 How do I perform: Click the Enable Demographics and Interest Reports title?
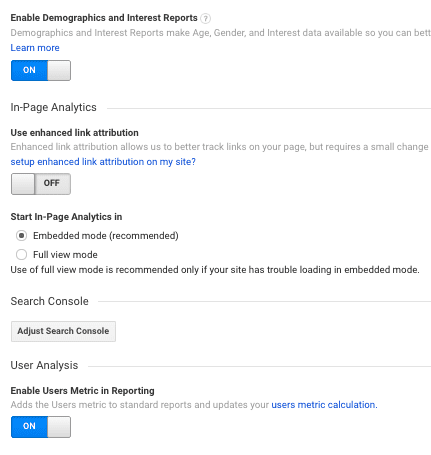pyautogui.click(x=104, y=18)
